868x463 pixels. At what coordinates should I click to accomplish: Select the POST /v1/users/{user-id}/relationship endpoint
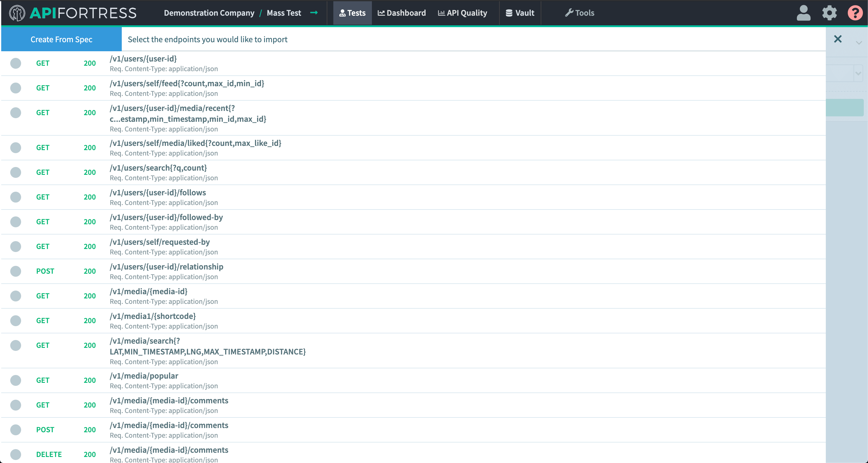(x=15, y=271)
